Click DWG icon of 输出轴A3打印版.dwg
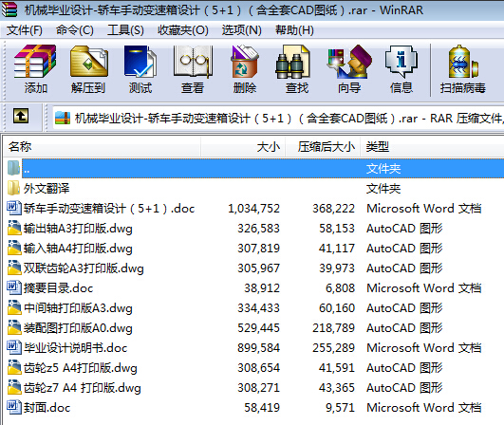This screenshot has height=425, width=504. tap(14, 228)
